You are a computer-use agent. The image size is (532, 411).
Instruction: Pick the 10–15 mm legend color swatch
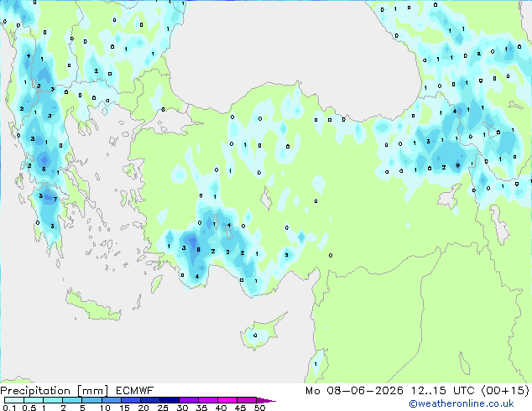click(x=111, y=400)
